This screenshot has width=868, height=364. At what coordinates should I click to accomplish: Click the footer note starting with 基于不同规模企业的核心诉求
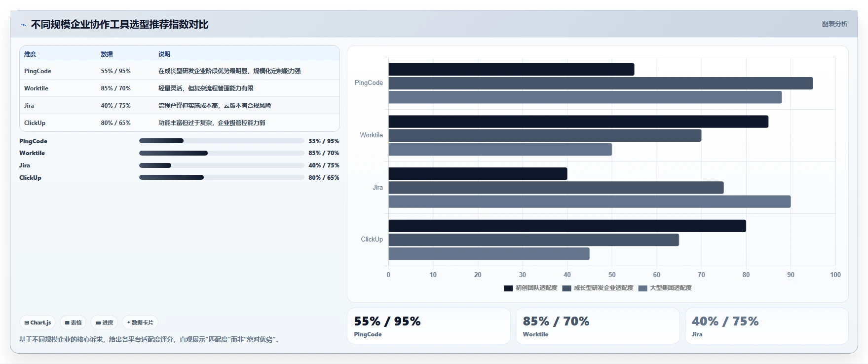(151, 340)
